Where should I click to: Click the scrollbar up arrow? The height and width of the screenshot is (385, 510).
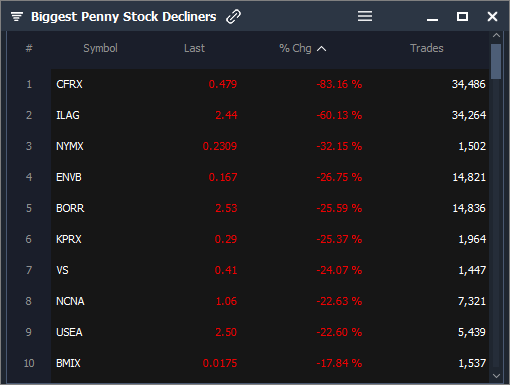pyautogui.click(x=496, y=35)
